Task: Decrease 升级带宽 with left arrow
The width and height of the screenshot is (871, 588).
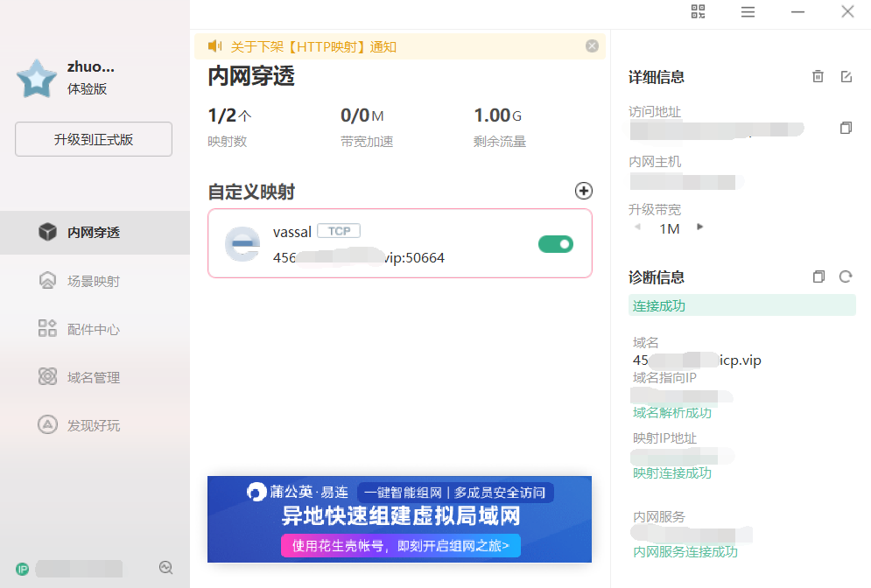Action: (x=637, y=227)
